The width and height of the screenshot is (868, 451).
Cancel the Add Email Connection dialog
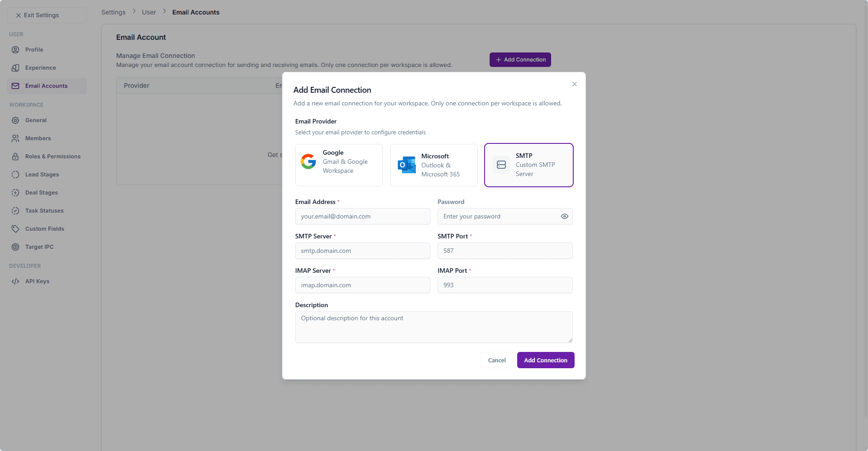tap(496, 360)
